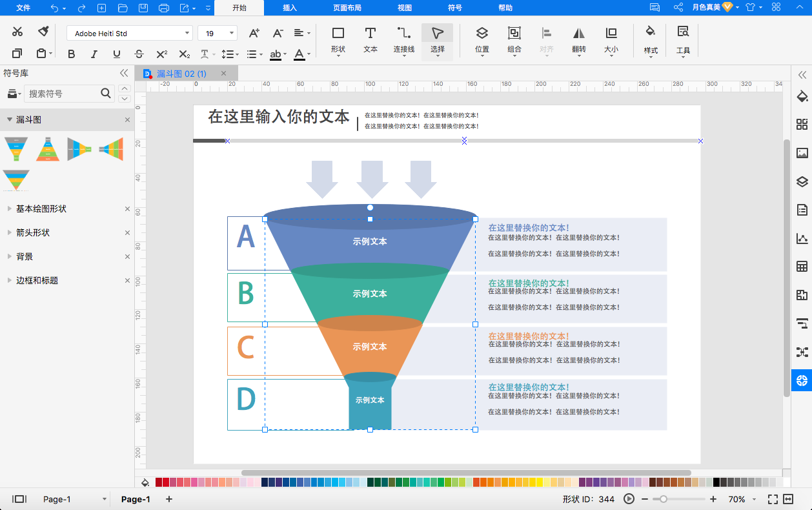Toggle bold formatting
The height and width of the screenshot is (510, 812).
point(72,54)
